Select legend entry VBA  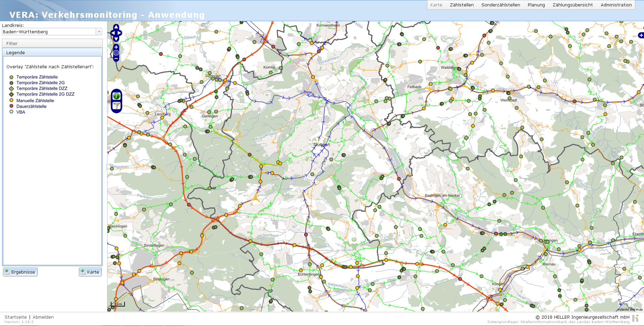[20, 112]
